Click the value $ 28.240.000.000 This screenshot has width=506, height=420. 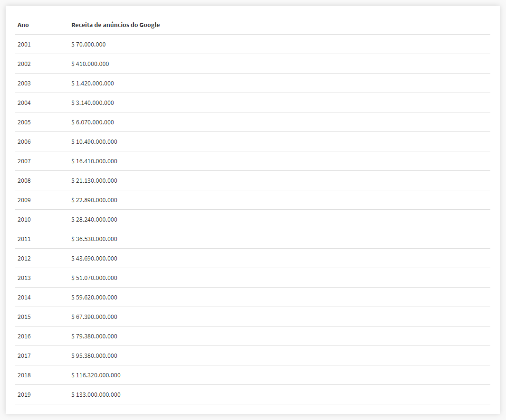coord(94,220)
